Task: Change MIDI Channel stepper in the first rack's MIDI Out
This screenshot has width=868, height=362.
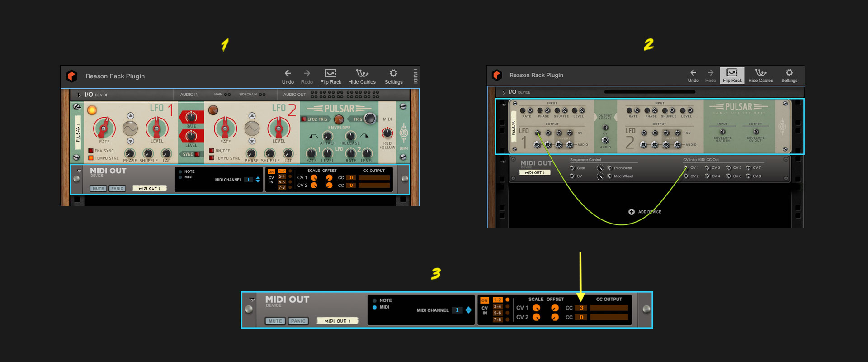Action: [x=258, y=180]
